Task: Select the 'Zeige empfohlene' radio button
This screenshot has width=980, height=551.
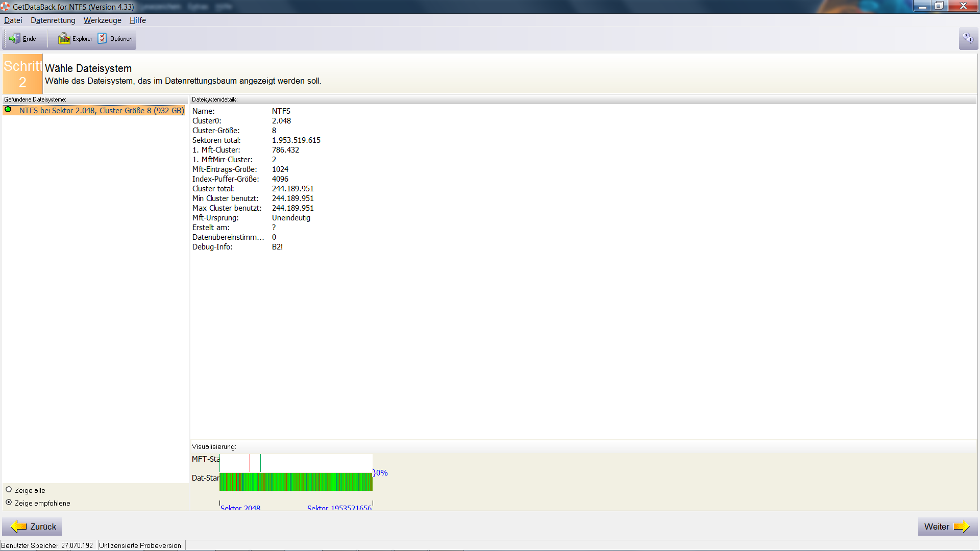Action: pyautogui.click(x=9, y=503)
